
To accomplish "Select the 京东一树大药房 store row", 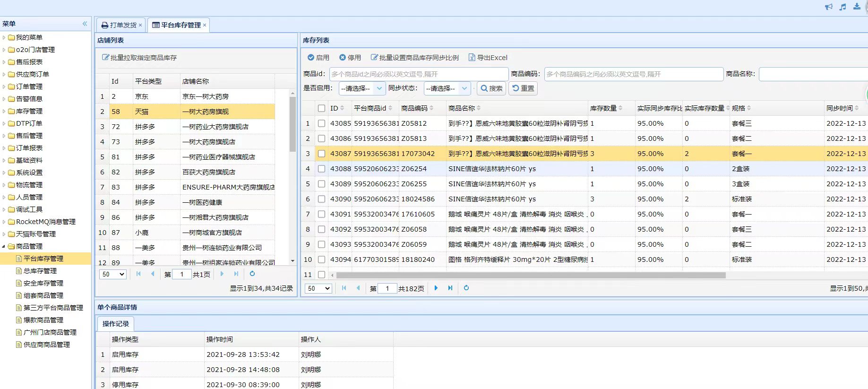I will point(185,96).
